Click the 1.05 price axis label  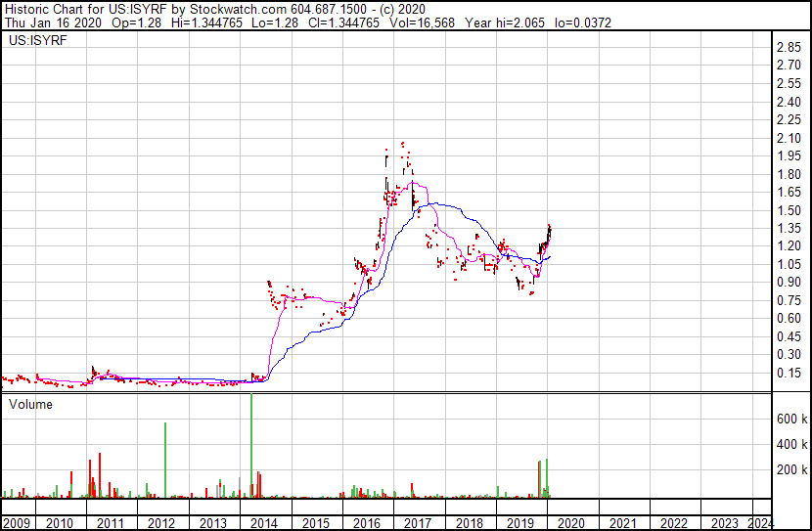(x=789, y=264)
